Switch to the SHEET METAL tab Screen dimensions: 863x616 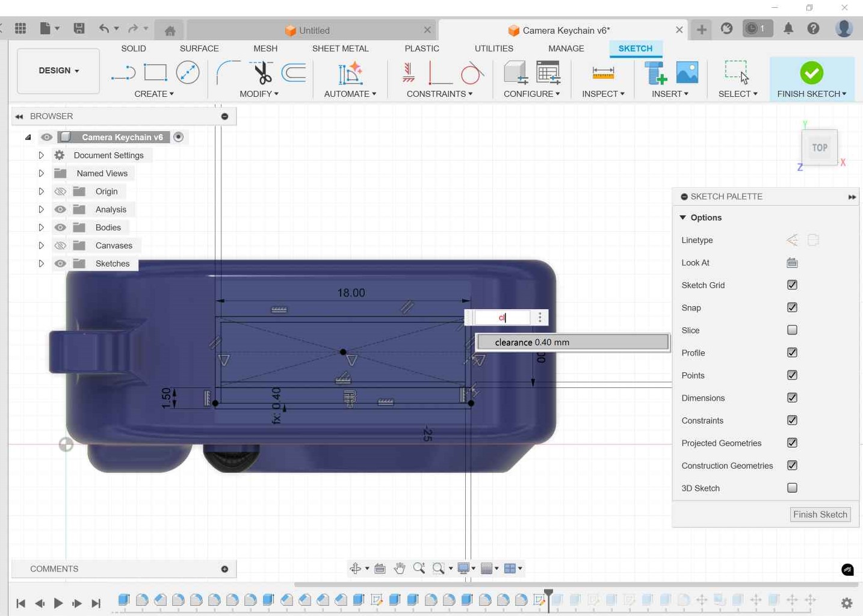point(340,49)
